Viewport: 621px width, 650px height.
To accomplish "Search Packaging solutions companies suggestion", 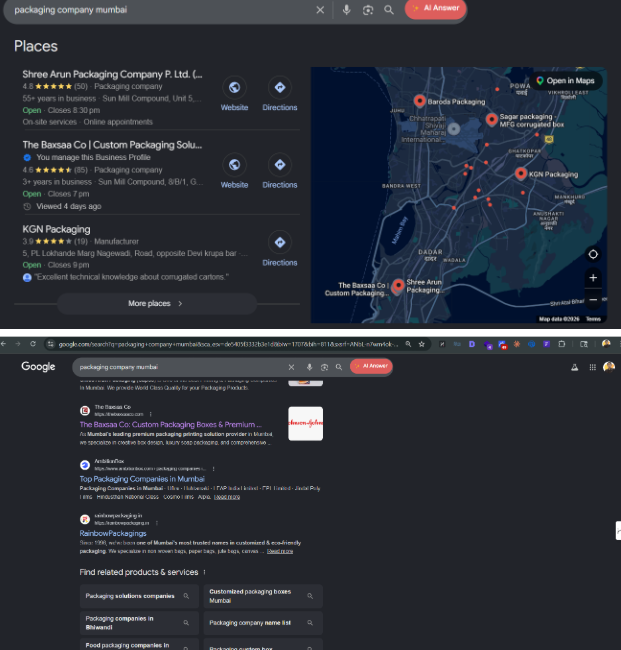I will 139,596.
